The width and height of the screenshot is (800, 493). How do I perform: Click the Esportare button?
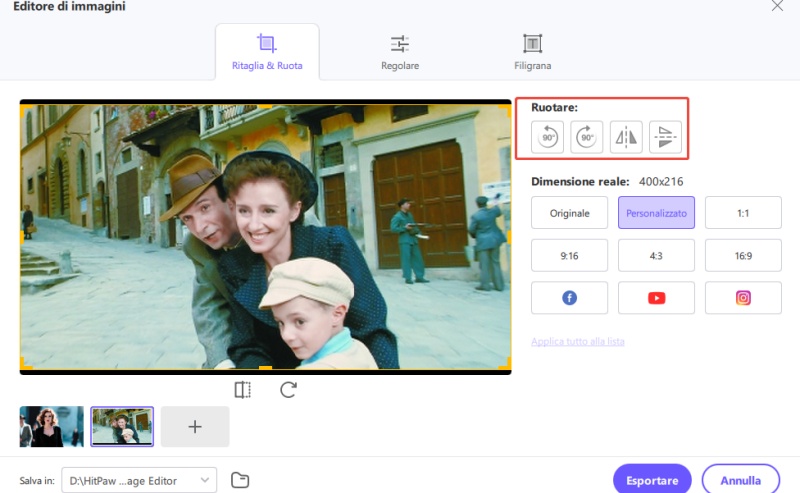pyautogui.click(x=652, y=480)
